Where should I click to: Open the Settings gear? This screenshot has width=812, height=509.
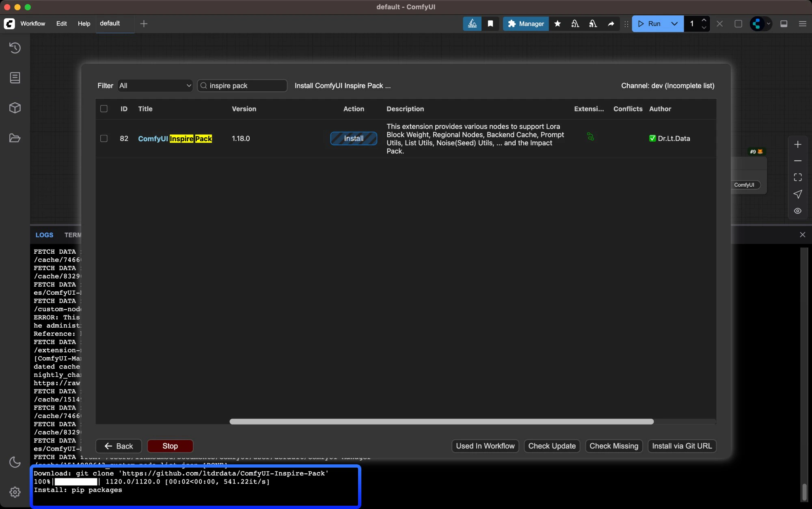click(15, 492)
